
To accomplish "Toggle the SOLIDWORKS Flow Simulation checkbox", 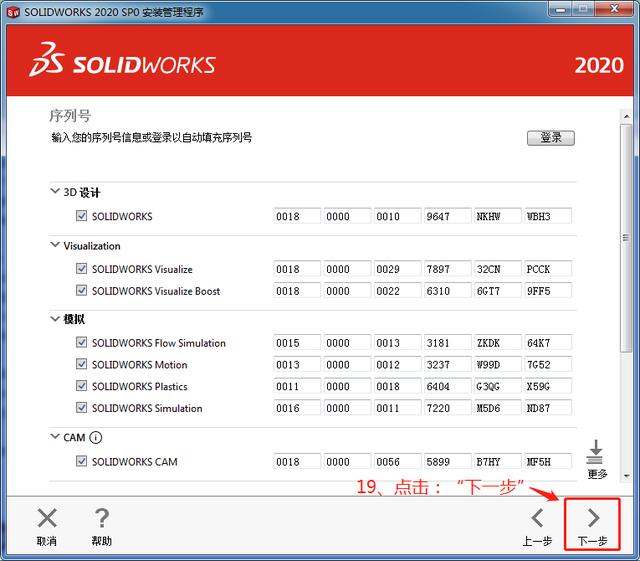I will click(81, 343).
